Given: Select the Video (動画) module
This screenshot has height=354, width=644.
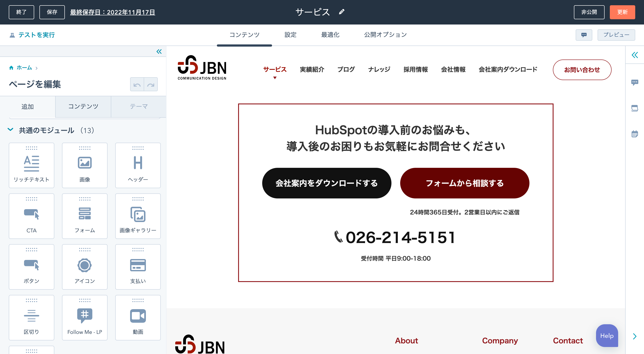Looking at the screenshot, I should (x=138, y=317).
